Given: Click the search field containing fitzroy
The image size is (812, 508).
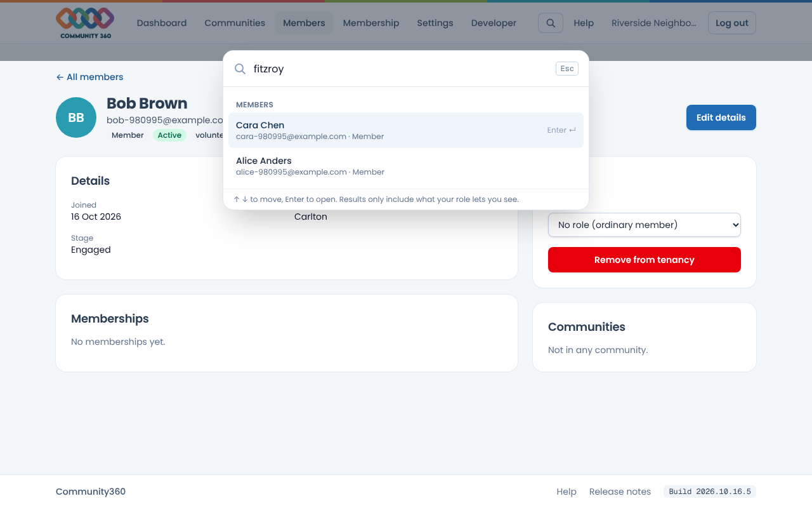Looking at the screenshot, I should [401, 69].
